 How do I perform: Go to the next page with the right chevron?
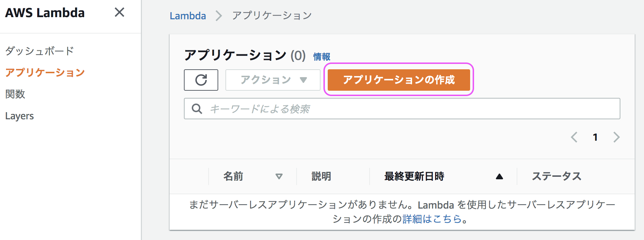click(616, 137)
